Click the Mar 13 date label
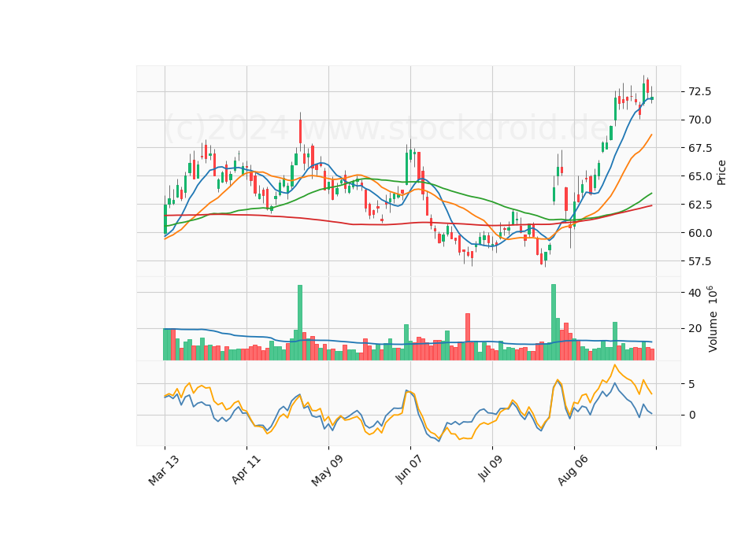Screen dimensions: 756x543 tap(164, 470)
